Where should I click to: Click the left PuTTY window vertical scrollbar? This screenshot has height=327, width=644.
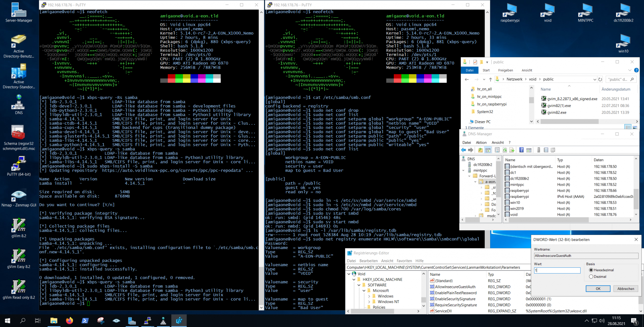click(x=261, y=160)
